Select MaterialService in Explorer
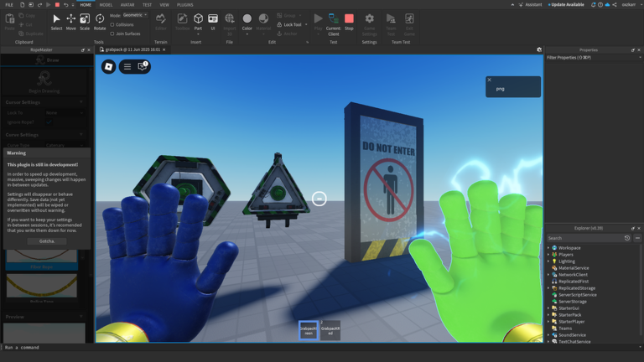The image size is (644, 362). (574, 268)
